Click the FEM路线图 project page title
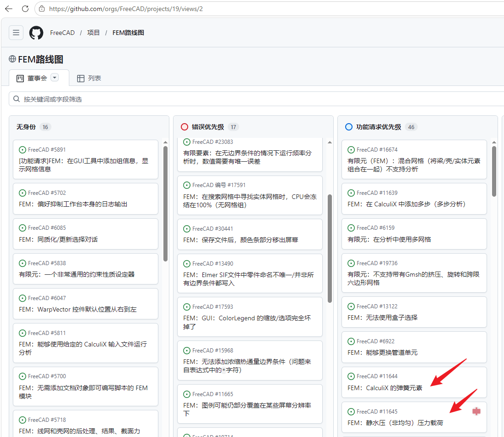 coord(40,59)
